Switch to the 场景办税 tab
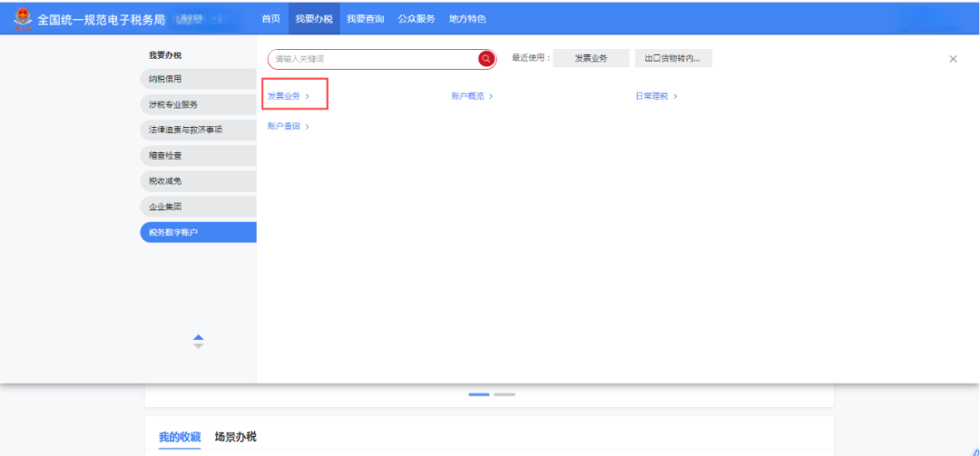980x456 pixels. coord(235,437)
